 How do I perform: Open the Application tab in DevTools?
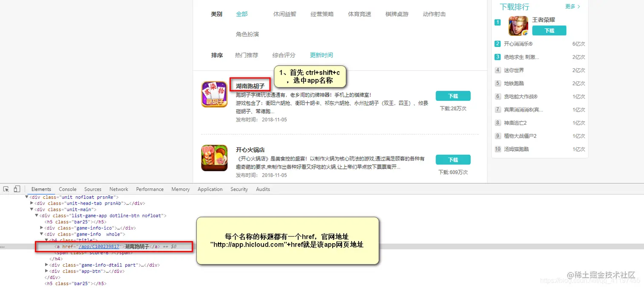pos(210,189)
